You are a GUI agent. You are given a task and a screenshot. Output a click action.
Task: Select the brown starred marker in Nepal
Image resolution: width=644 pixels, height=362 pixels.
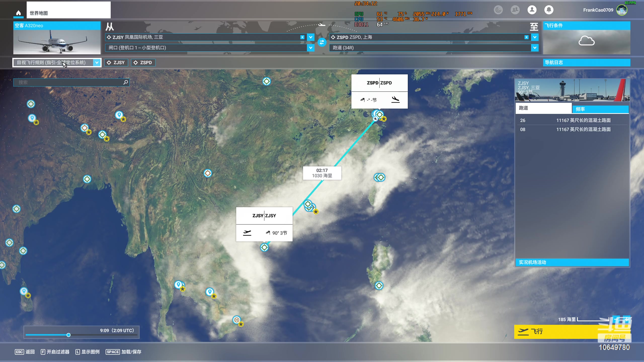pyautogui.click(x=85, y=128)
